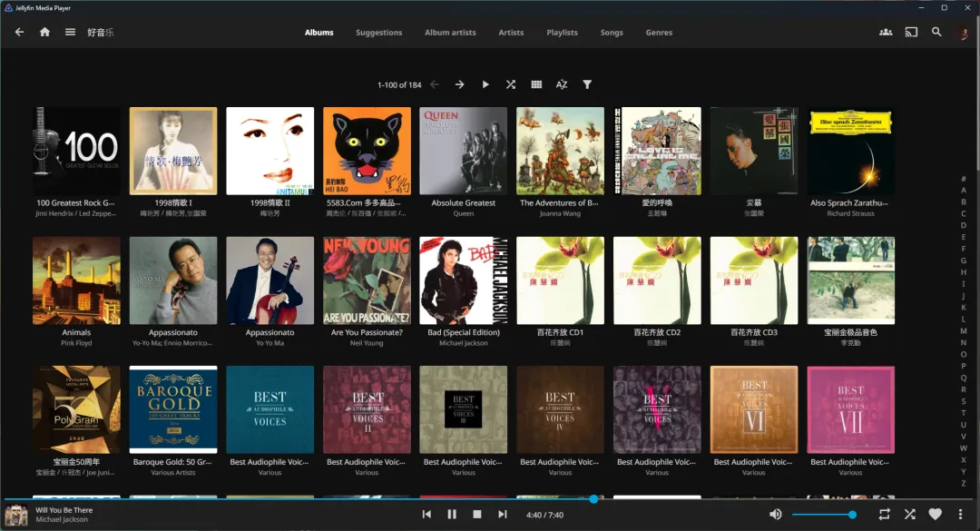This screenshot has width=980, height=531.
Task: Shuffle all albums in toolbar
Action: tap(511, 84)
